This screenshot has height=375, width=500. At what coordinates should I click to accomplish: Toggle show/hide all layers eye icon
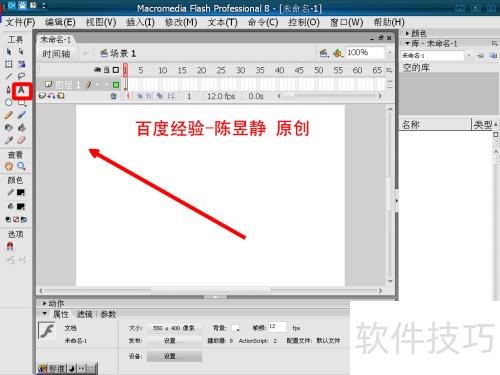click(x=97, y=70)
